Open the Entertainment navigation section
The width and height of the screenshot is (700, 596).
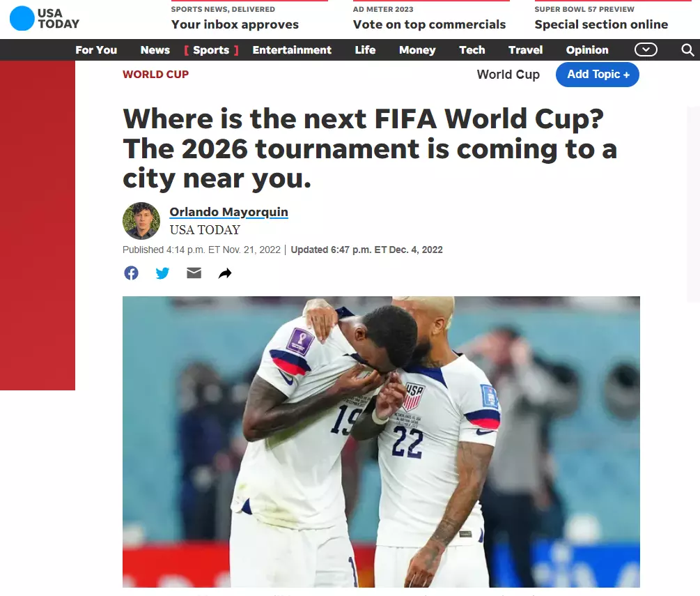click(292, 50)
